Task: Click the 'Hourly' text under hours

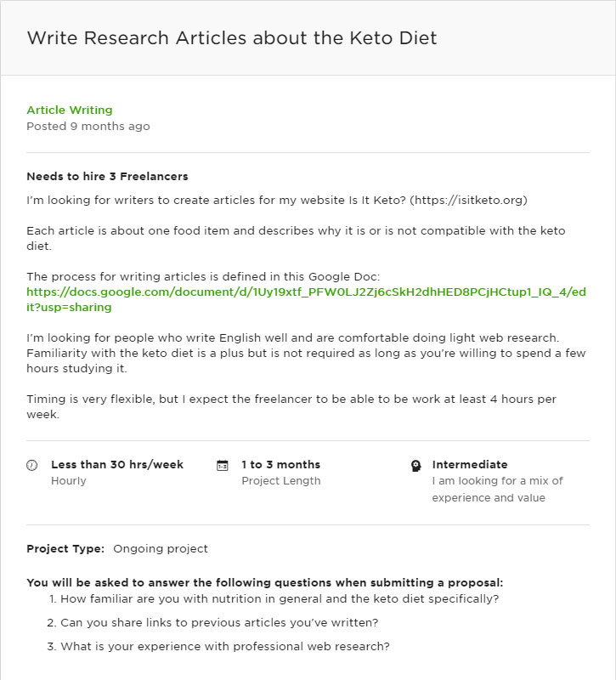Action: pos(69,481)
